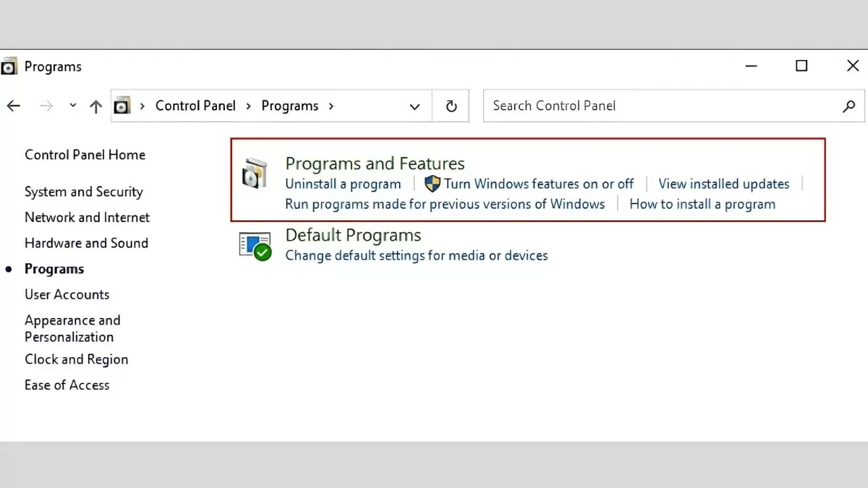Click the Up arrow to parent folder
This screenshot has width=868, height=488.
pos(95,106)
